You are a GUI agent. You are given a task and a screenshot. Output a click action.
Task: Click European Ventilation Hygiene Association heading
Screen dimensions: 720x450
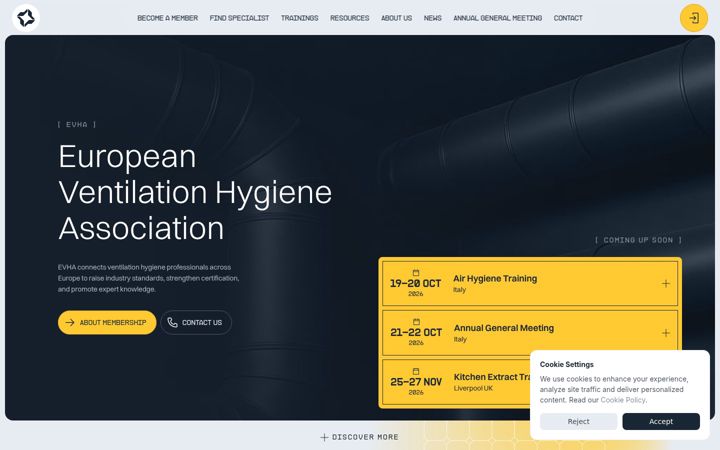click(195, 192)
